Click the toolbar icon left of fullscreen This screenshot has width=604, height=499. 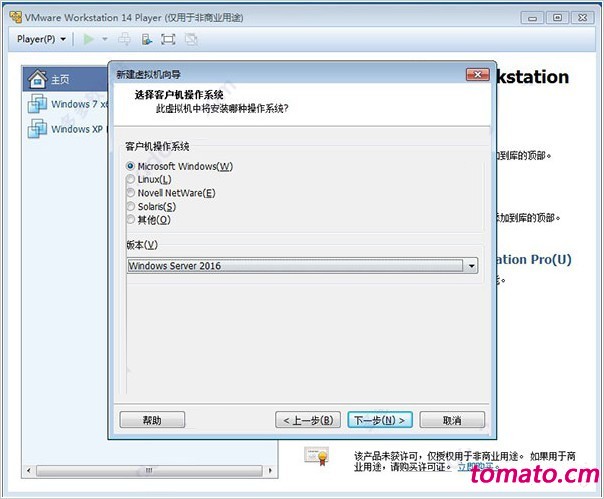click(x=147, y=39)
